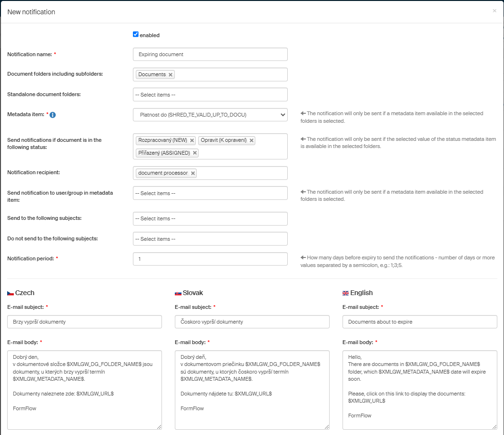Remove the Opravit (K opravení) status tag

point(252,140)
